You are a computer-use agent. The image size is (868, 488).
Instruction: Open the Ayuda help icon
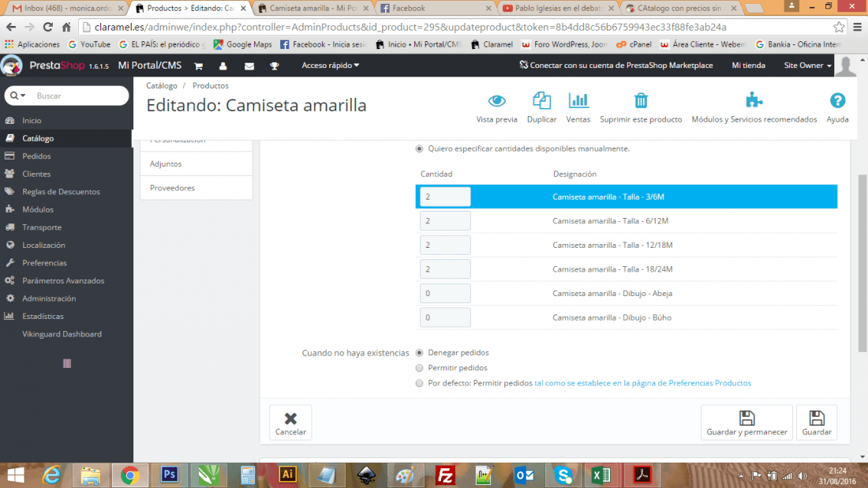(x=837, y=100)
